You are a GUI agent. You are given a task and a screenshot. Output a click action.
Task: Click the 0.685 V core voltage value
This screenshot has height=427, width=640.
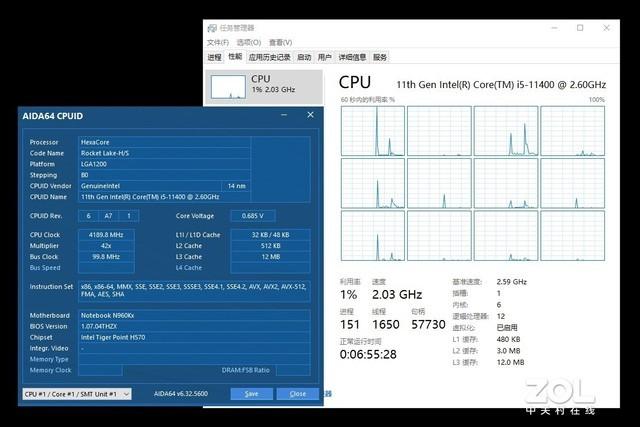pyautogui.click(x=253, y=216)
